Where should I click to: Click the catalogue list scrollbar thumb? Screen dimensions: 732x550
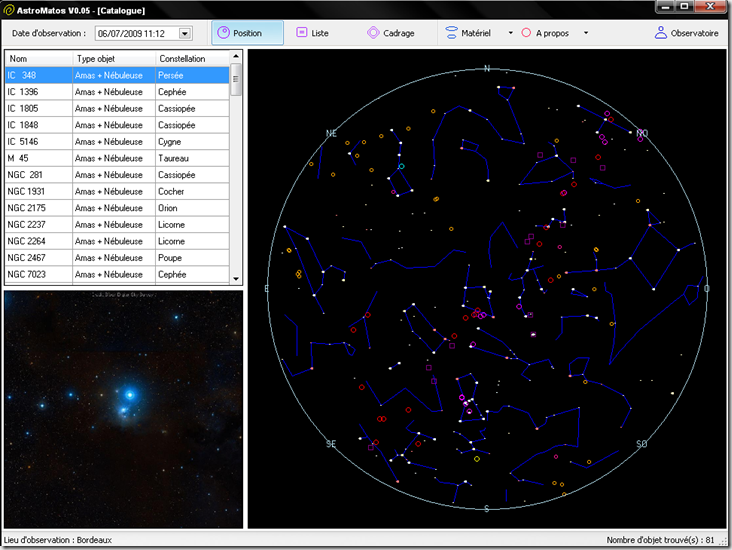click(236, 79)
